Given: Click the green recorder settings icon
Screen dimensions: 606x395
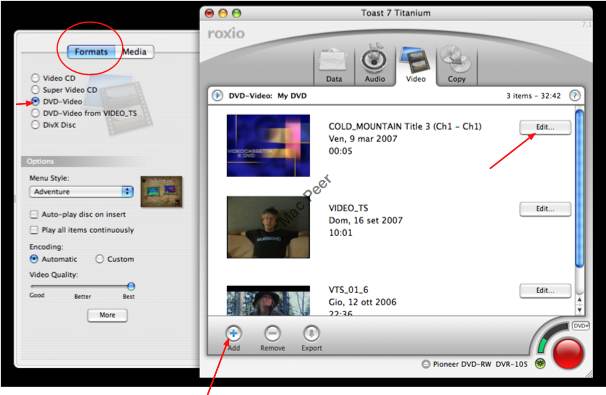Looking at the screenshot, I should (x=540, y=363).
